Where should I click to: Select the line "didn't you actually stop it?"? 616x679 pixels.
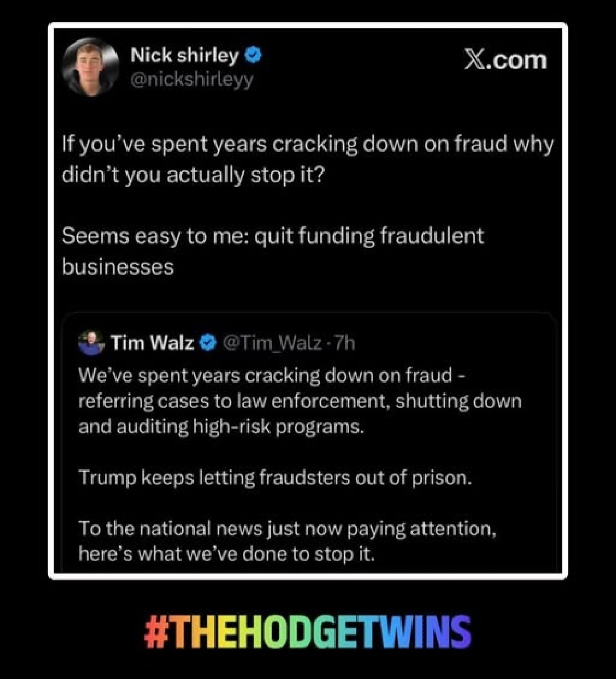pos(193,175)
